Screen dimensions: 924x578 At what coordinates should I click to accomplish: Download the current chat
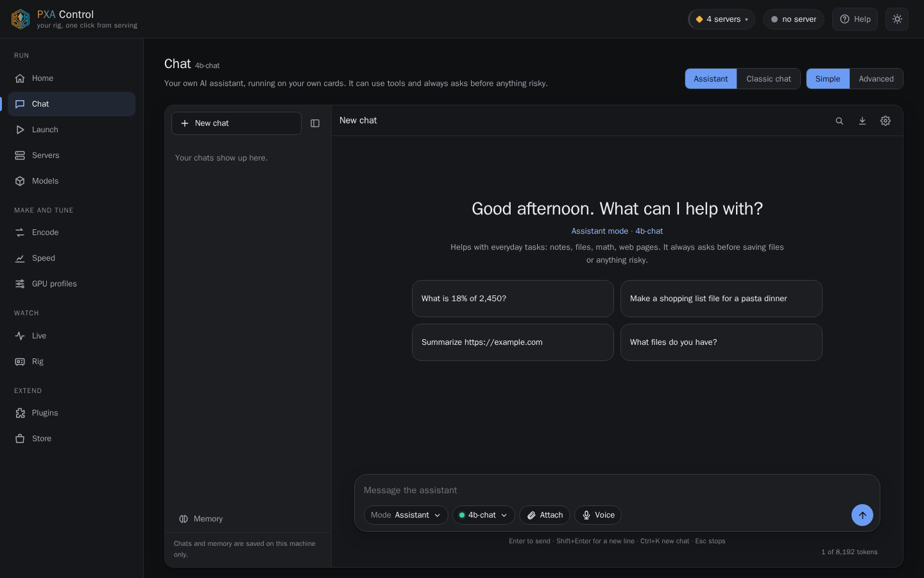862,121
